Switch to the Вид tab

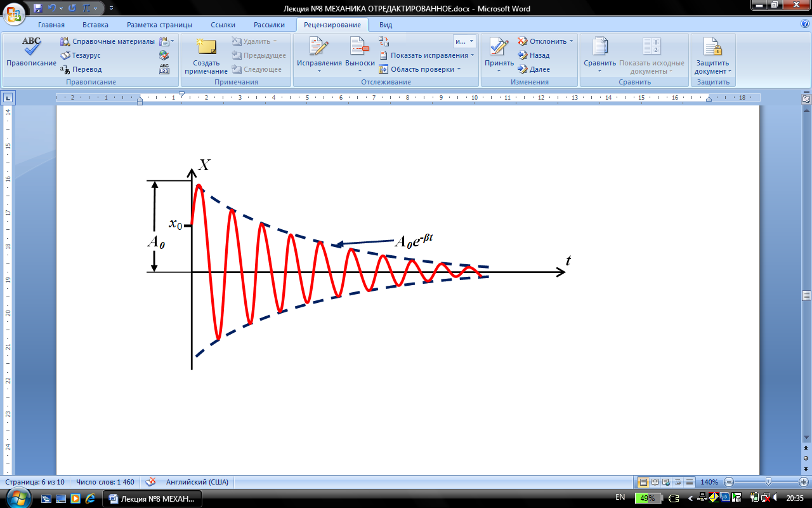coord(386,25)
